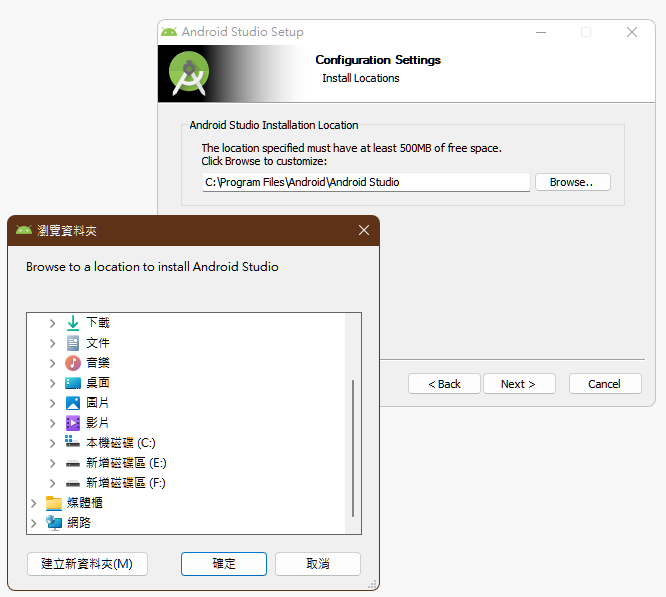Click the green download arrow icon beside 下載
Screen dimensions: 666x597
coord(73,323)
